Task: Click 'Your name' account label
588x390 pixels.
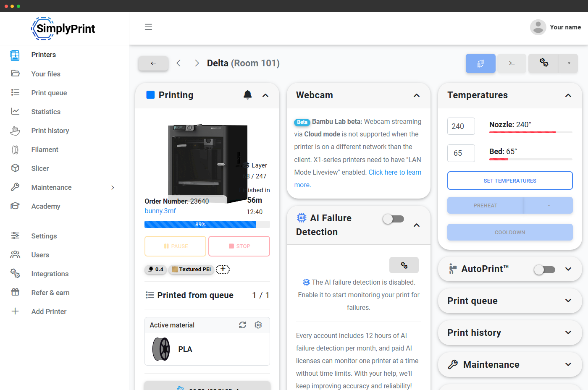Action: (x=565, y=27)
